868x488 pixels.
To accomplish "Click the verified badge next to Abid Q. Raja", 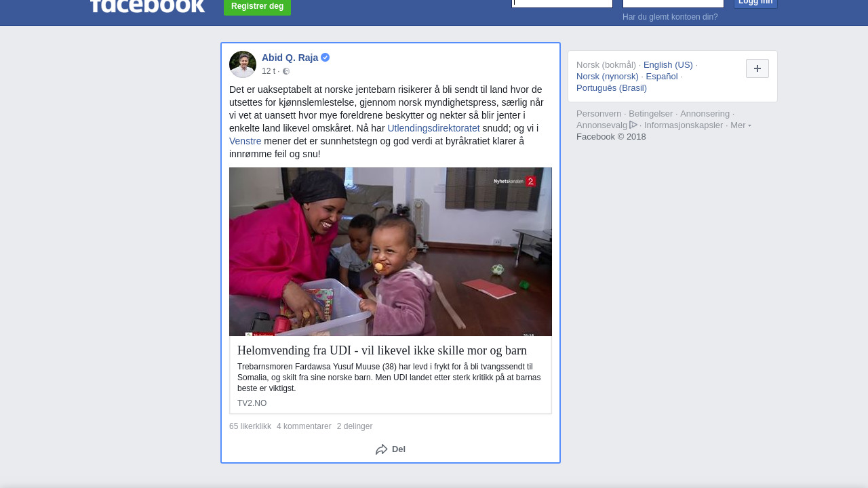I will (325, 58).
